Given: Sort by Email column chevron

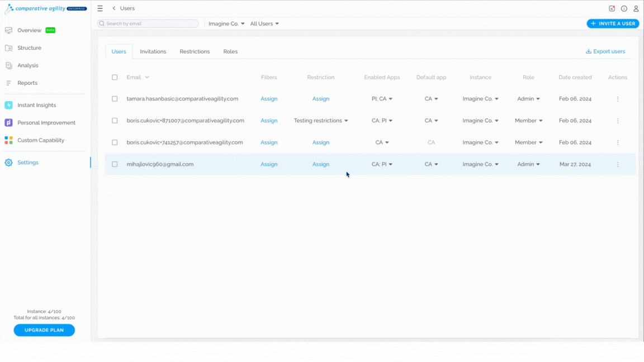Looking at the screenshot, I should (147, 77).
